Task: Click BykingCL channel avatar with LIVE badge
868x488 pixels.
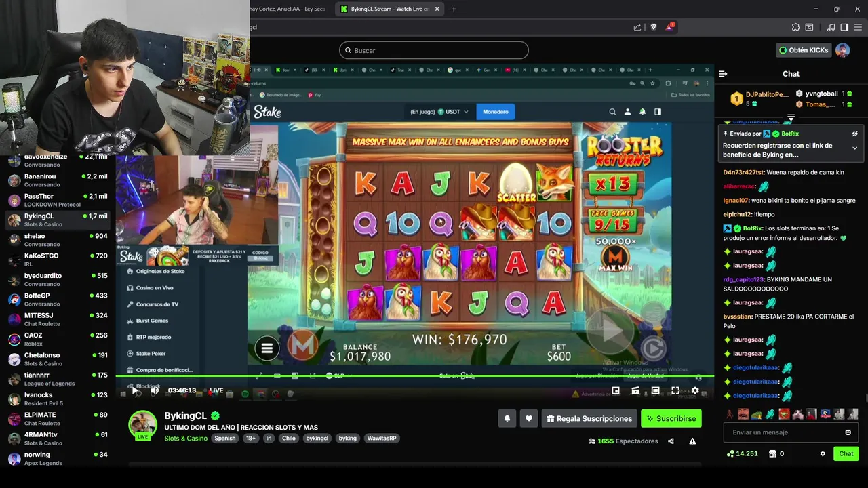Action: tap(142, 425)
